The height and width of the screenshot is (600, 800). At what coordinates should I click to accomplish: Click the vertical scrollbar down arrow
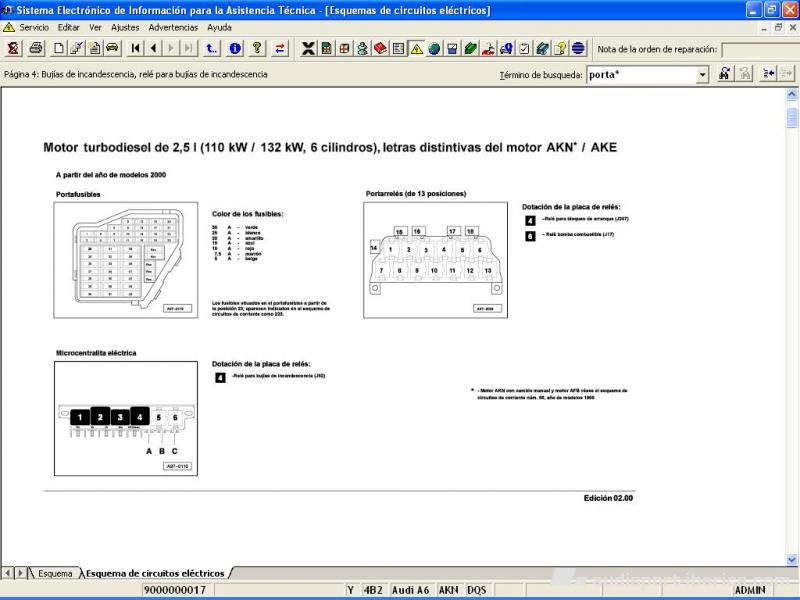(792, 560)
